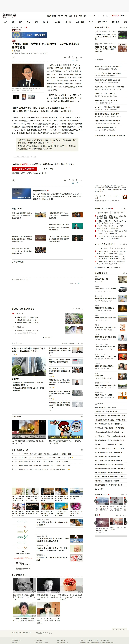
Task: Open the 文化・芸能 navigation menu item
Action: [x=80, y=22]
